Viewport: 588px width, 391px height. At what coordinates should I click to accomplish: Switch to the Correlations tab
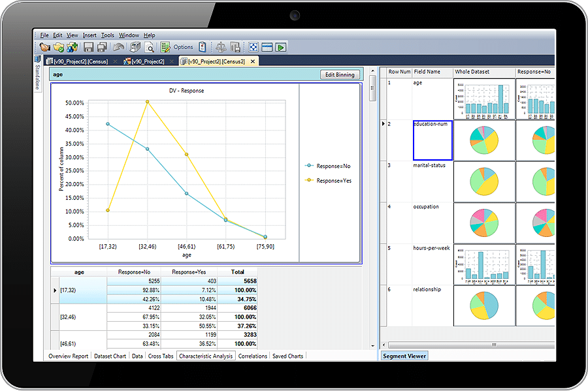[252, 356]
